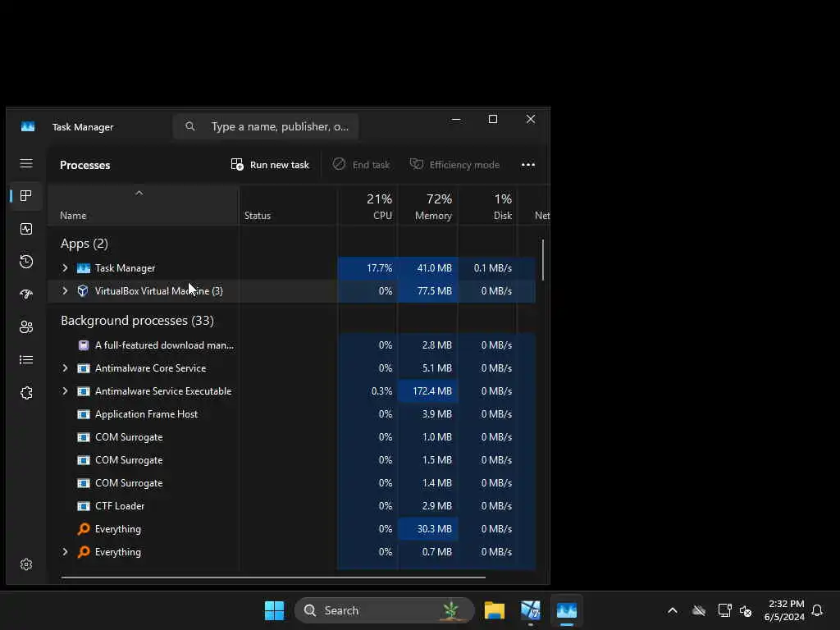Open the Startup apps page icon
Viewport: 840px width, 630px height.
click(25, 294)
